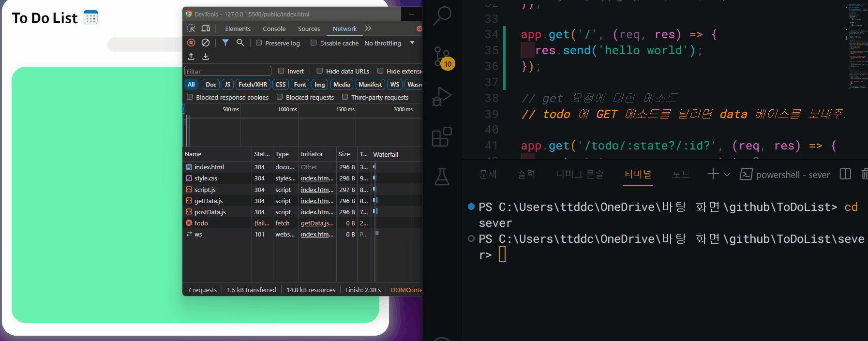Click the 7 requests status text

pos(202,290)
